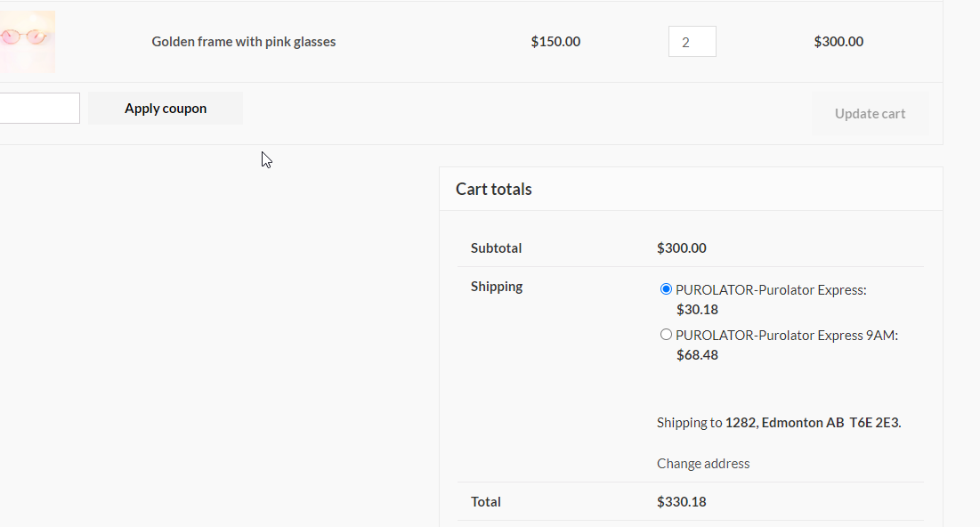Select the Purolator Express radio button
Screen dimensions: 980x527
click(x=666, y=289)
